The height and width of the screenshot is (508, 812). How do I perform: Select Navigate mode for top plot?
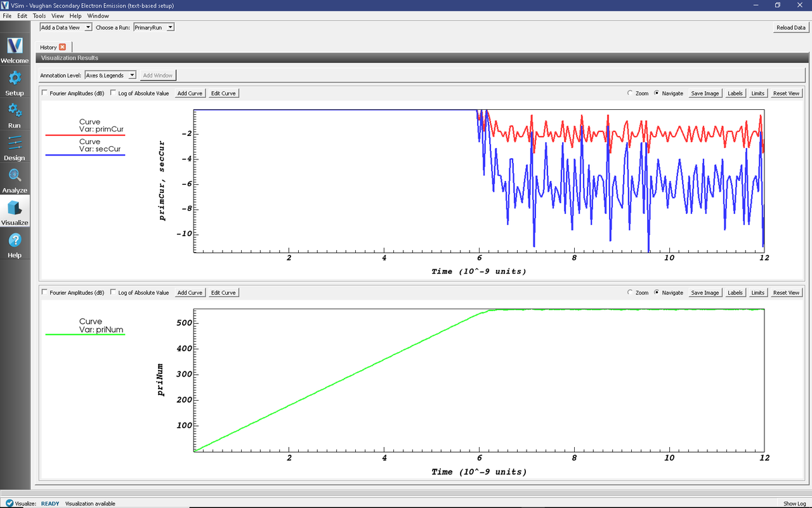(x=657, y=93)
